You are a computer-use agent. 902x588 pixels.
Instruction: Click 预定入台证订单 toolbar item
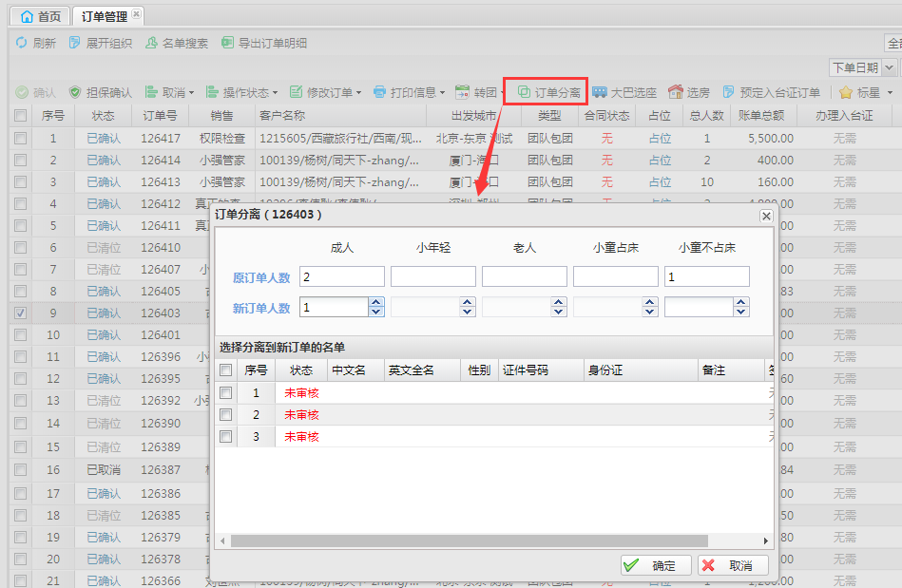click(x=771, y=92)
